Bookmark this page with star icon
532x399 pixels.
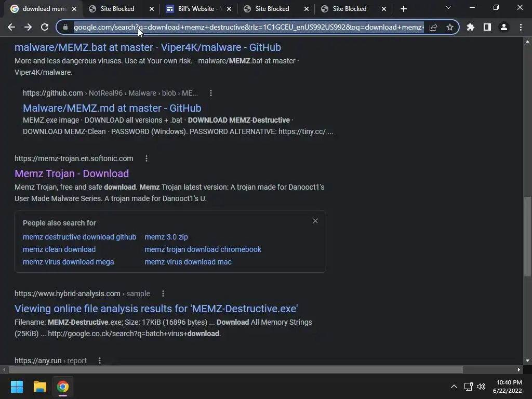(x=450, y=27)
